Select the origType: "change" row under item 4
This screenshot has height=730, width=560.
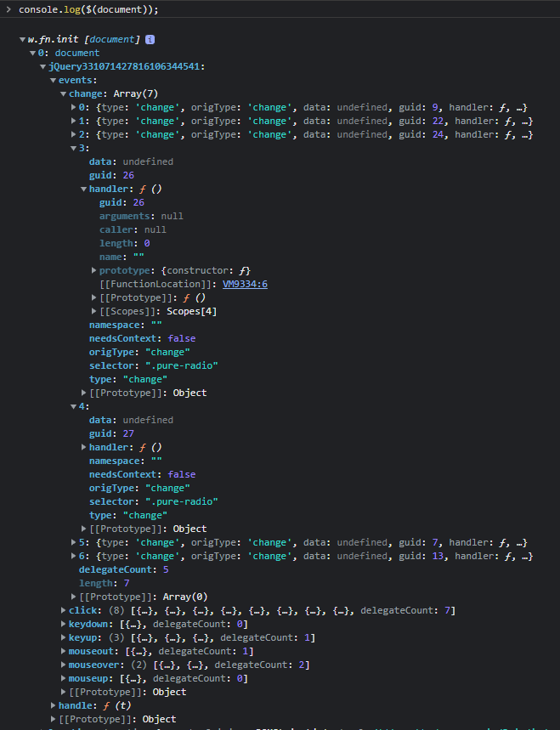point(139,488)
